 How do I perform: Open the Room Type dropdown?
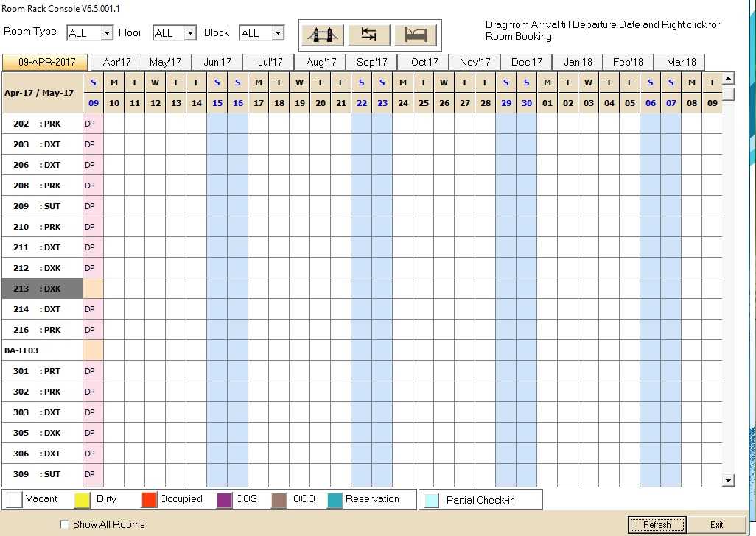click(x=107, y=33)
